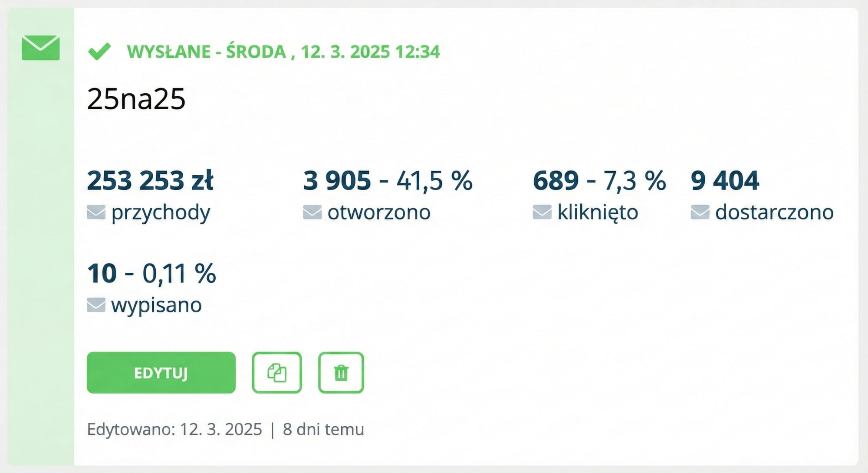Image resolution: width=868 pixels, height=473 pixels.
Task: Click the 8 dni temu label
Action: point(324,430)
